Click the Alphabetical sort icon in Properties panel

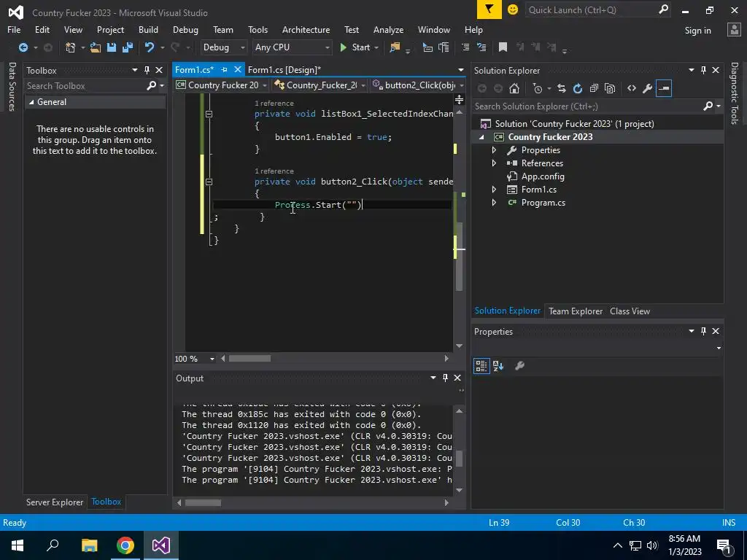(498, 366)
